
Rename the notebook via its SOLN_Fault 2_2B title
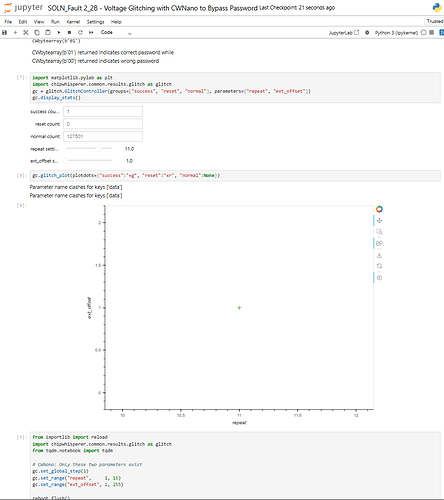tap(153, 8)
